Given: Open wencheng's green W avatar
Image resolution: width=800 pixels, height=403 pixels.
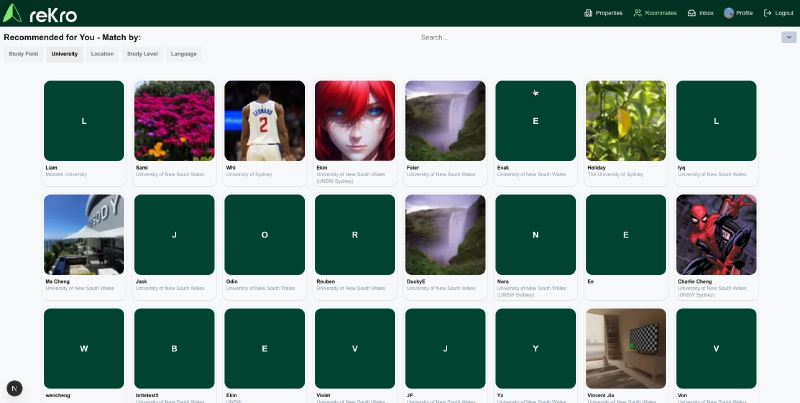Looking at the screenshot, I should point(84,348).
